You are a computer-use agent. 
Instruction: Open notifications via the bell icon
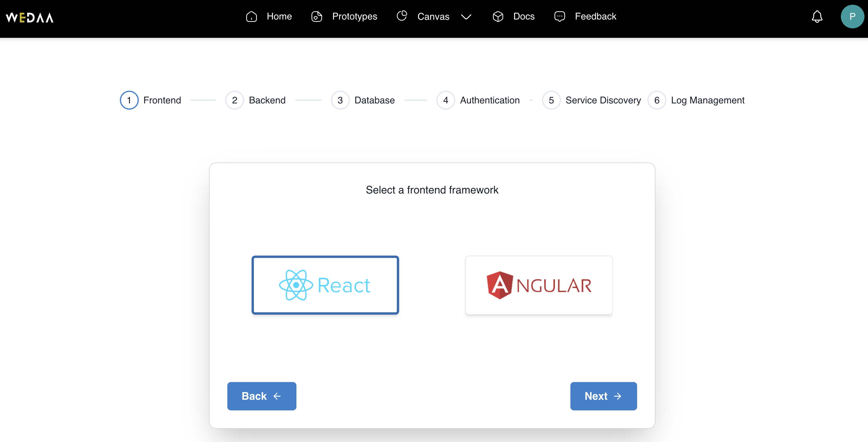817,17
